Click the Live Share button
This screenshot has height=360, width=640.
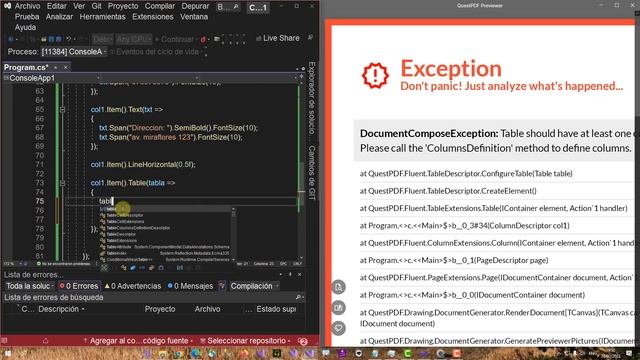tap(278, 38)
